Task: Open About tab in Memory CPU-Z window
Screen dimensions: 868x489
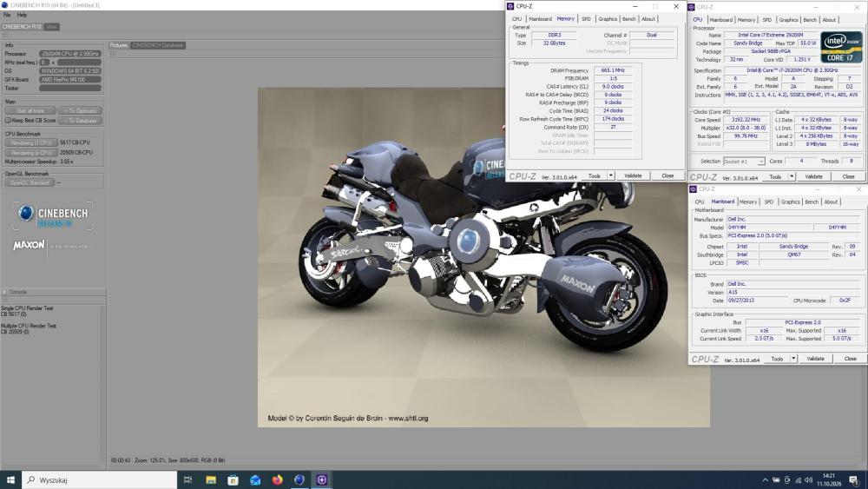Action: [x=648, y=19]
